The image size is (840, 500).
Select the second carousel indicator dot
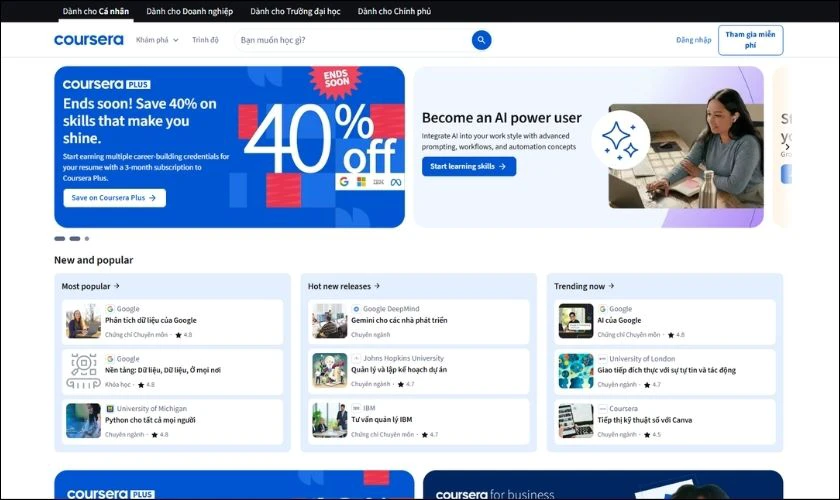(x=75, y=238)
